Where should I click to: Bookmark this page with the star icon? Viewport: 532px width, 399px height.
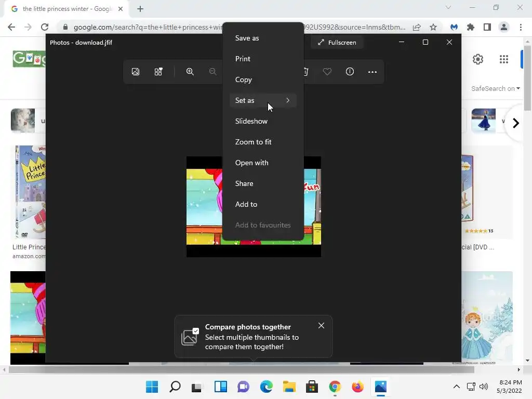tap(433, 27)
